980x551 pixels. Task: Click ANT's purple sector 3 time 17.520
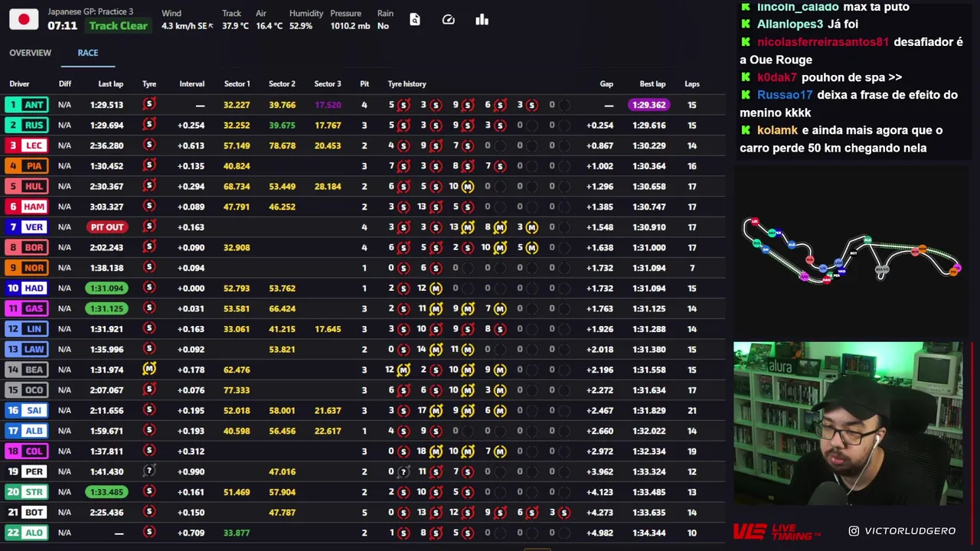(328, 104)
